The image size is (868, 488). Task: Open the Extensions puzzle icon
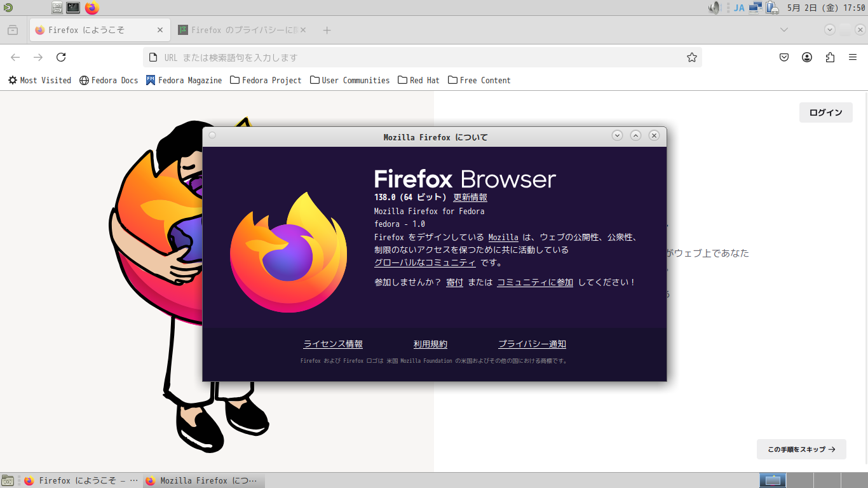pyautogui.click(x=830, y=57)
